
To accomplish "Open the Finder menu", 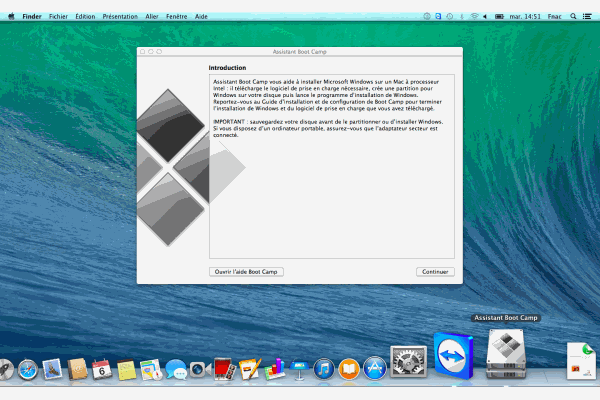I will pyautogui.click(x=32, y=16).
